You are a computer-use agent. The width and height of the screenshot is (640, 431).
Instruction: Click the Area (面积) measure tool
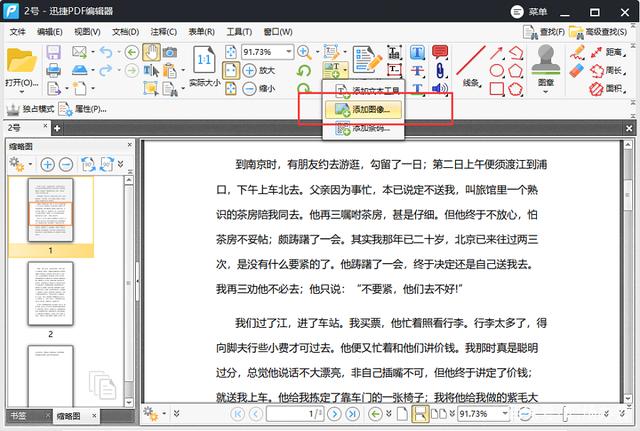[x=608, y=89]
